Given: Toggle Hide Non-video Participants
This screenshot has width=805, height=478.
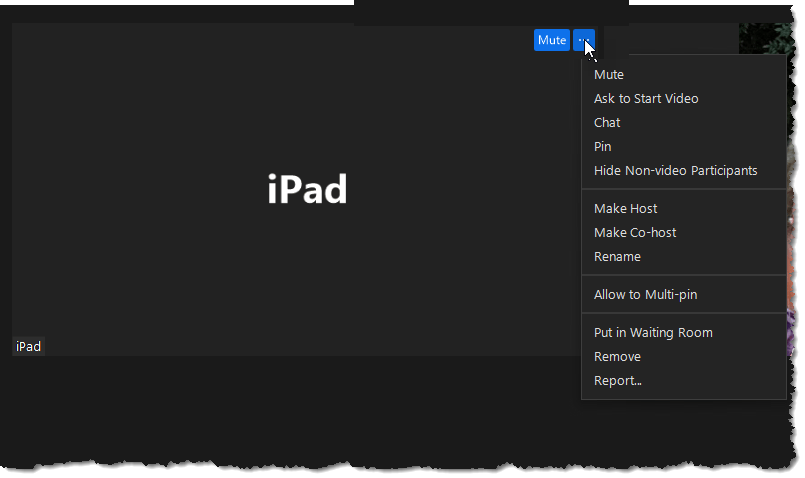Looking at the screenshot, I should pyautogui.click(x=675, y=171).
